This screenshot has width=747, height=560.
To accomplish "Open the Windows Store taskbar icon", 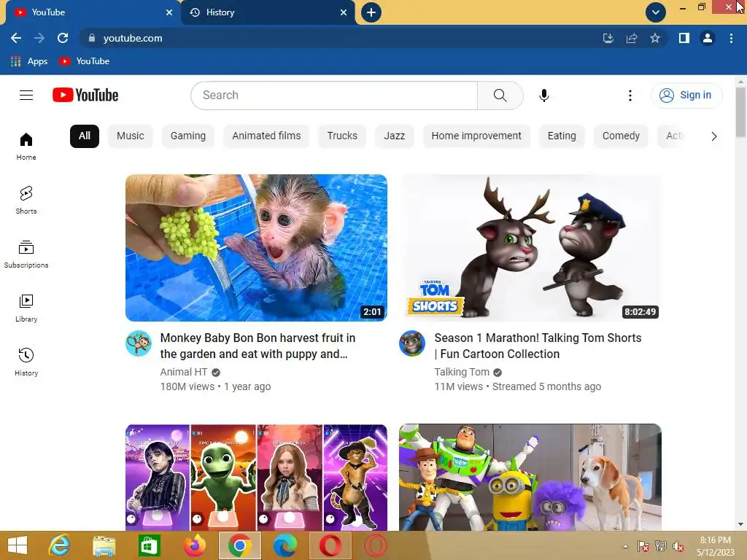I will [x=149, y=545].
